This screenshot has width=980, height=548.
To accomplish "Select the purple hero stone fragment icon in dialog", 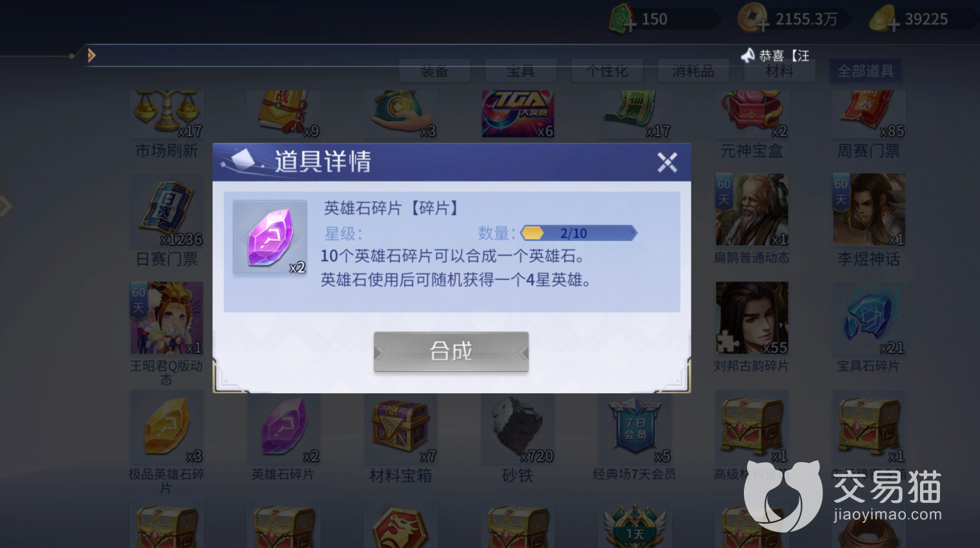I will point(270,238).
